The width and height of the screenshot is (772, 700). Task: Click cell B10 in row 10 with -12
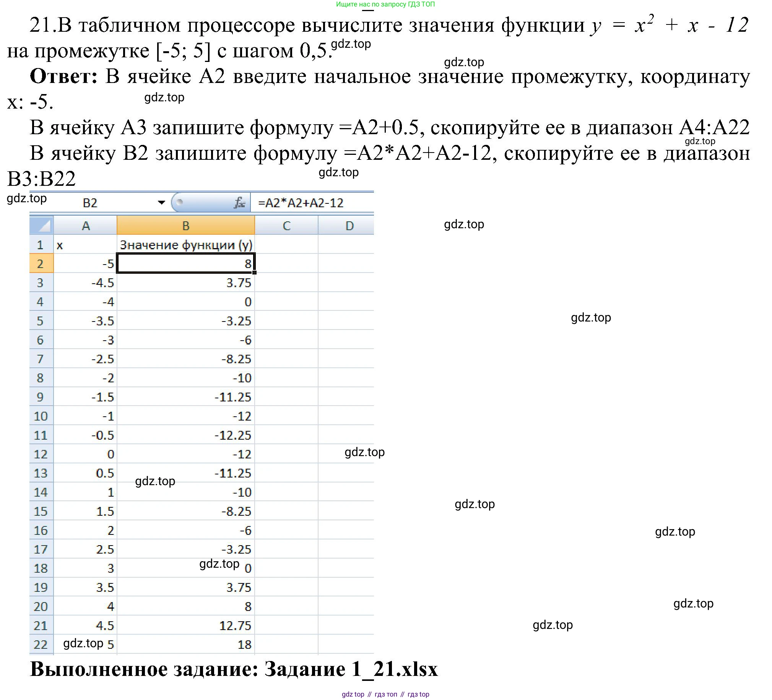pos(186,416)
